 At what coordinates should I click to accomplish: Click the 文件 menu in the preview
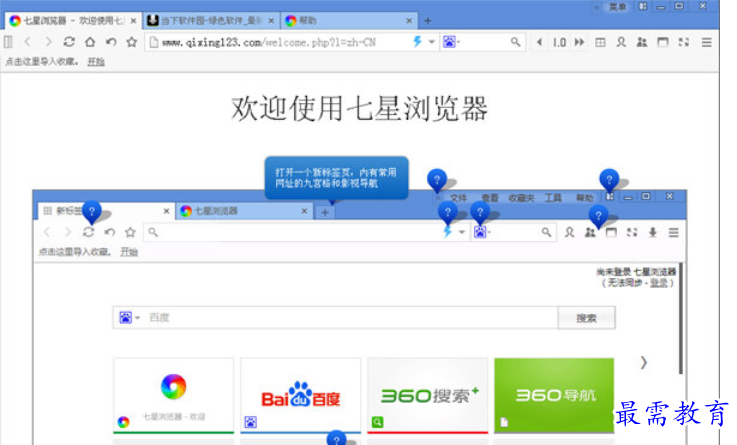click(x=458, y=198)
